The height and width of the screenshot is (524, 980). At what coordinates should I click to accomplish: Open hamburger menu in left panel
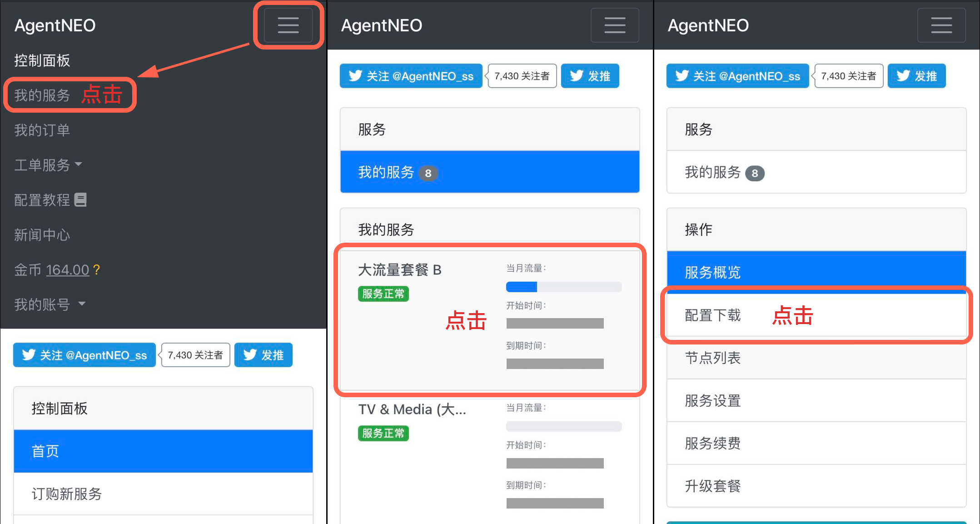pyautogui.click(x=288, y=25)
